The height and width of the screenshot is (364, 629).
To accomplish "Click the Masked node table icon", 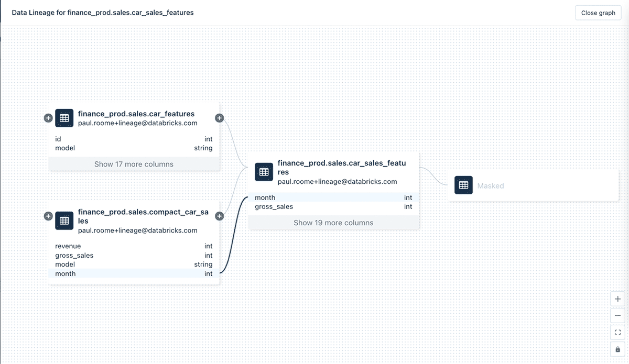I will tap(463, 185).
